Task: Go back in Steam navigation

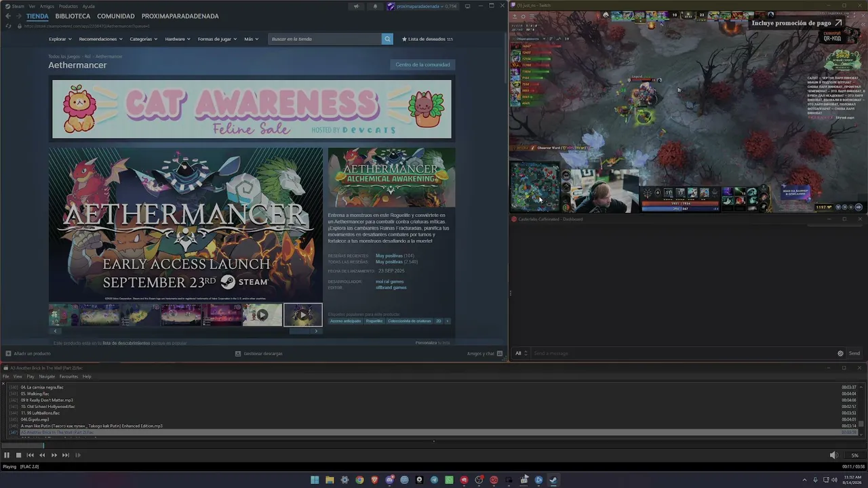Action: coord(8,16)
